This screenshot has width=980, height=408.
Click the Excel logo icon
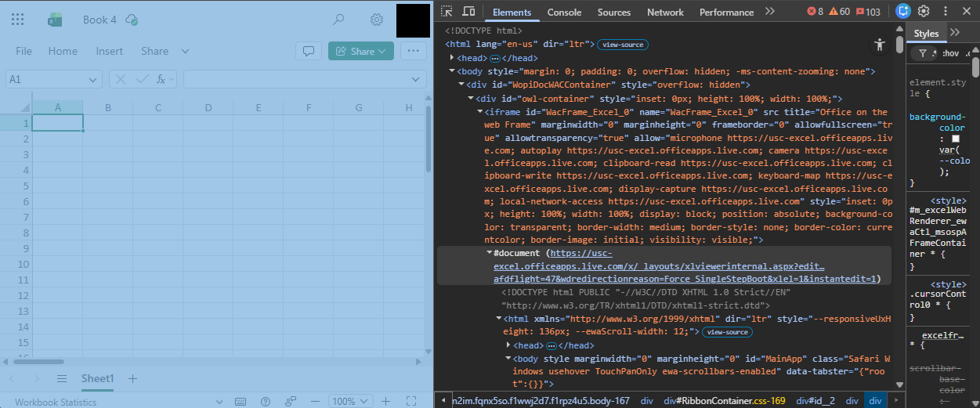(55, 20)
